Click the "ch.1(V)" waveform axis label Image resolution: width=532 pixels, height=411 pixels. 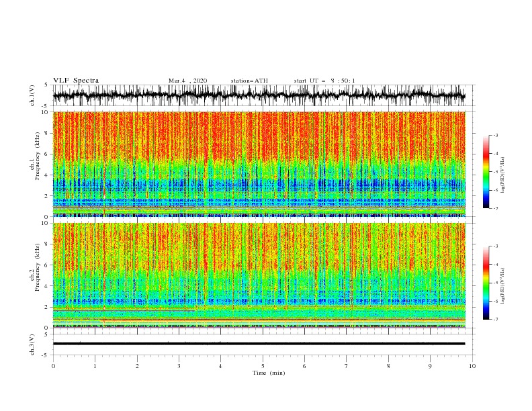tap(32, 95)
